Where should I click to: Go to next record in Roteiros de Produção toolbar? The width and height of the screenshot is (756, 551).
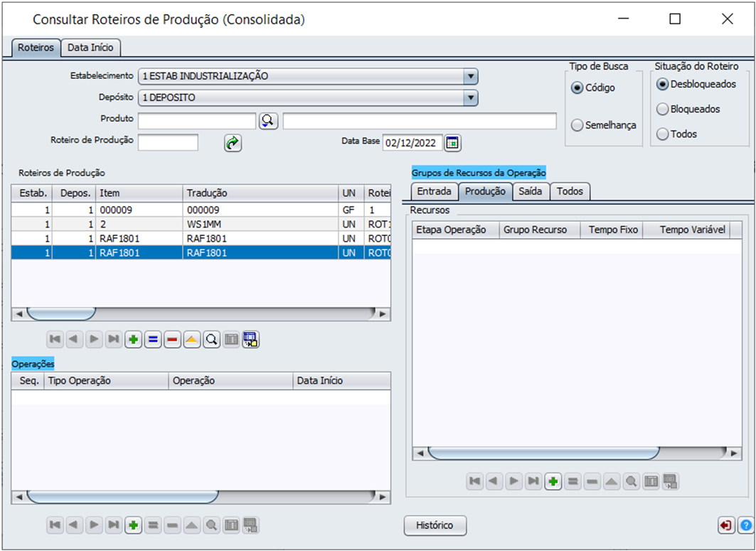(94, 340)
